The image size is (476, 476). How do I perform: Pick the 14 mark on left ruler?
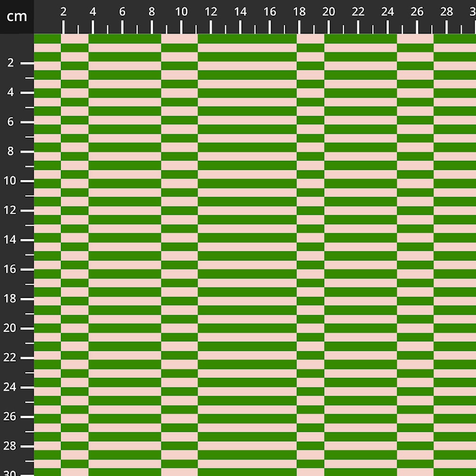pos(11,240)
